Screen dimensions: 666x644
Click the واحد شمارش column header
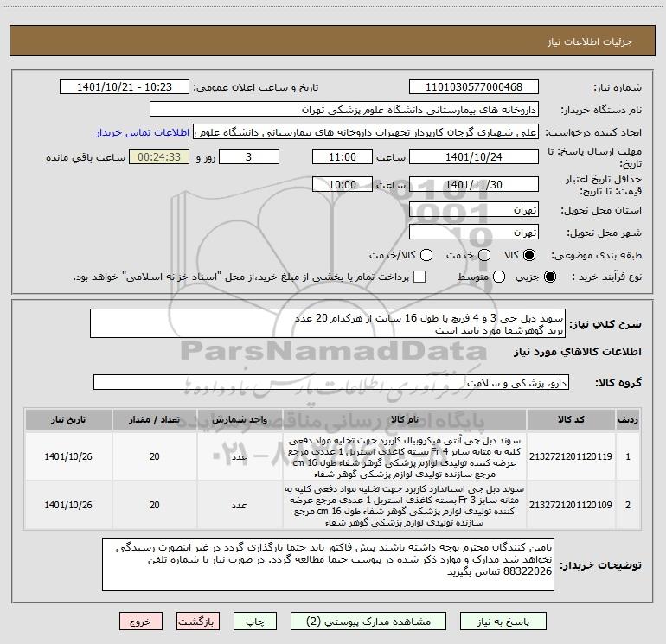[x=240, y=419]
